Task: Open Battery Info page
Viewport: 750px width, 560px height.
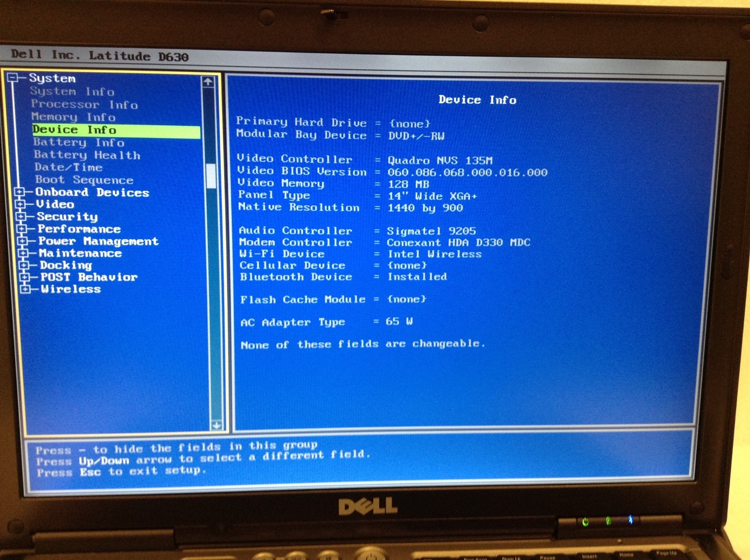Action: [79, 142]
